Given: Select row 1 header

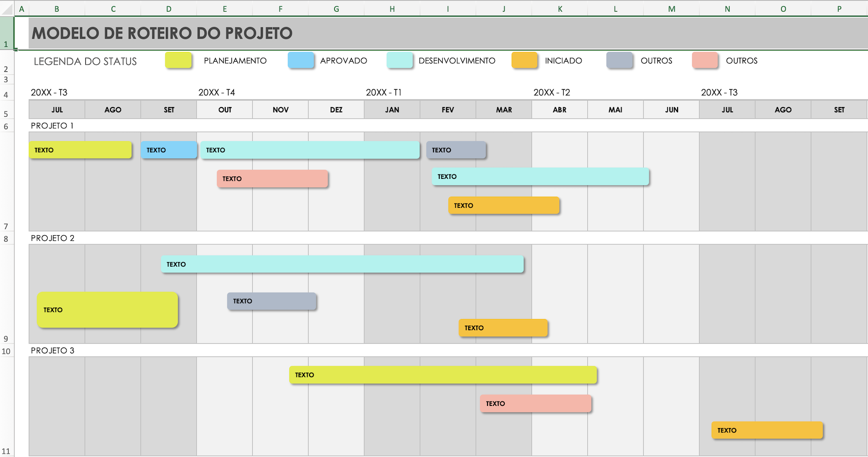Looking at the screenshot, I should [7, 33].
